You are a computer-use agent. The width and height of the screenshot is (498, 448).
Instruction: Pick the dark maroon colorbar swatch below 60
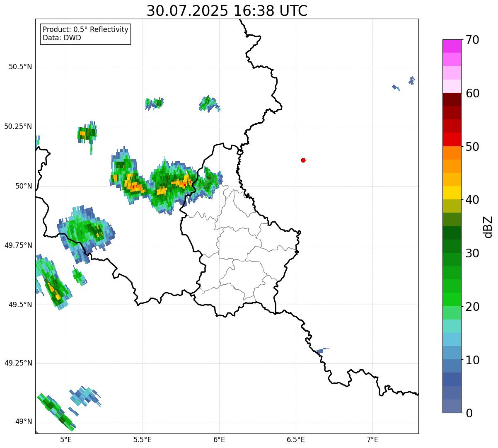(x=452, y=99)
